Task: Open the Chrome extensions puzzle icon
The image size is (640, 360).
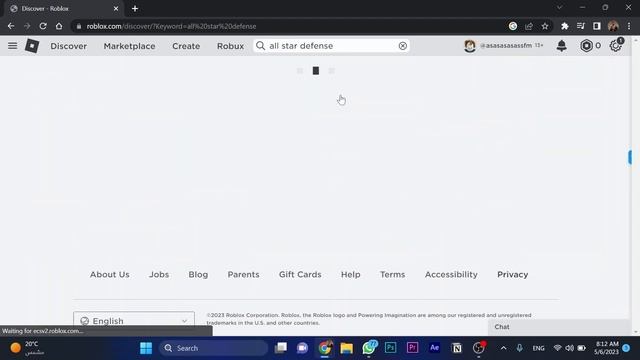Action: [564, 26]
